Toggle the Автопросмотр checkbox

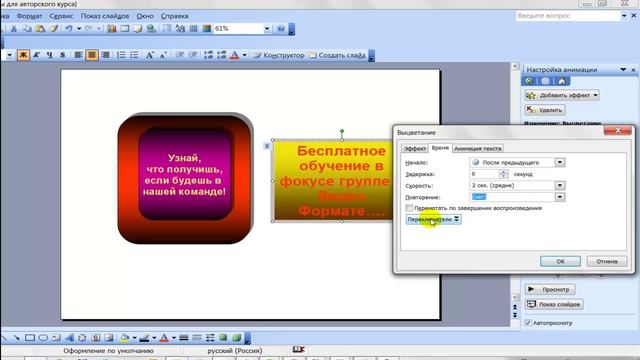(528, 323)
